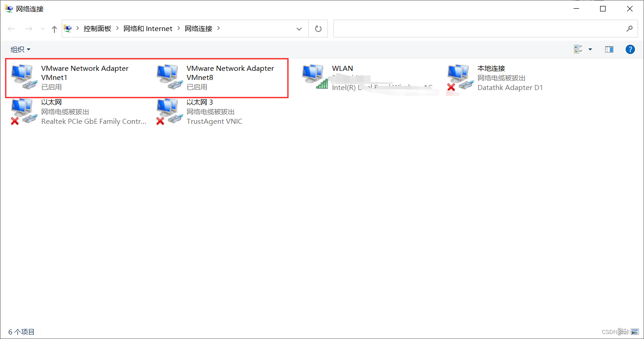The height and width of the screenshot is (339, 644).
Task: Expand the address bar history dropdown
Action: click(x=299, y=29)
